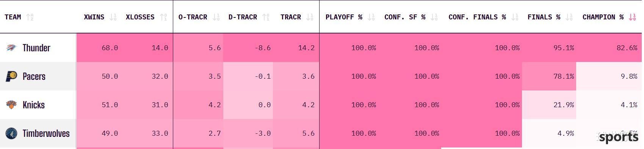Sort by O-TRACR using its icon

pyautogui.click(x=216, y=17)
